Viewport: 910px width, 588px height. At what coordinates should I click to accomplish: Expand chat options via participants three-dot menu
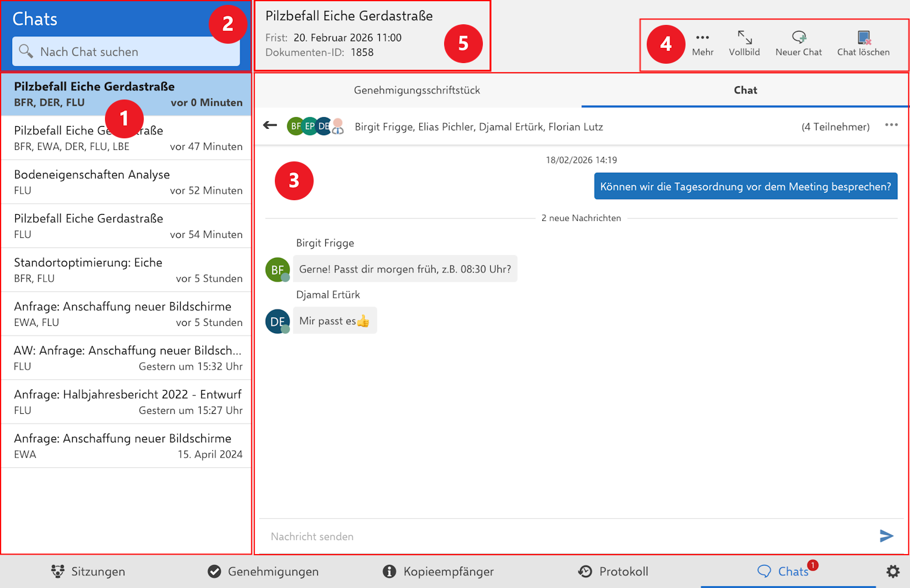tap(891, 125)
